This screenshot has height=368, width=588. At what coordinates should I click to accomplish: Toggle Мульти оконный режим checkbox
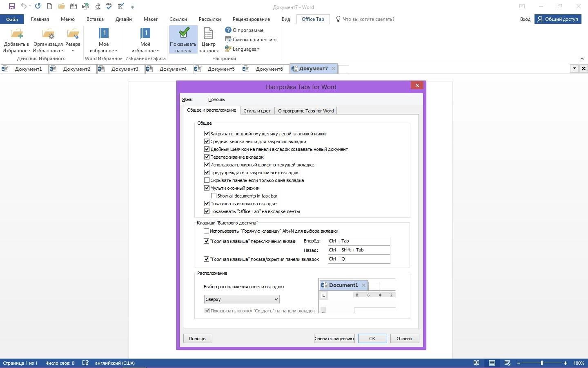[x=207, y=188]
